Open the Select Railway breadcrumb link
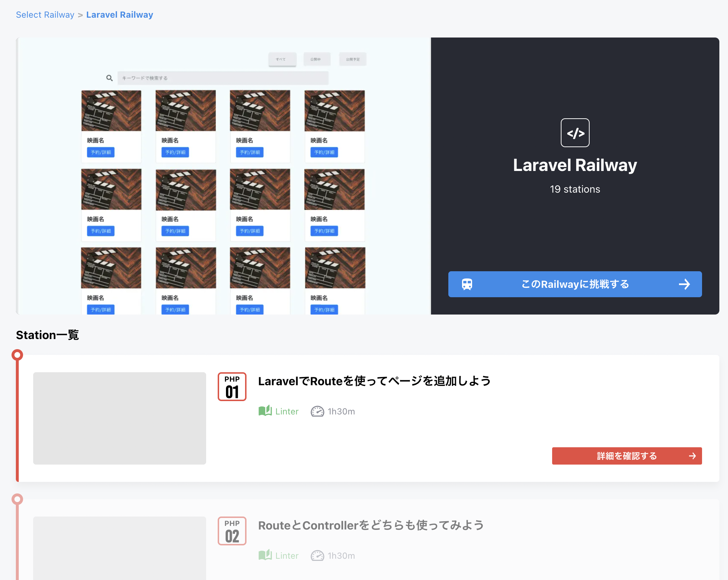 point(45,15)
